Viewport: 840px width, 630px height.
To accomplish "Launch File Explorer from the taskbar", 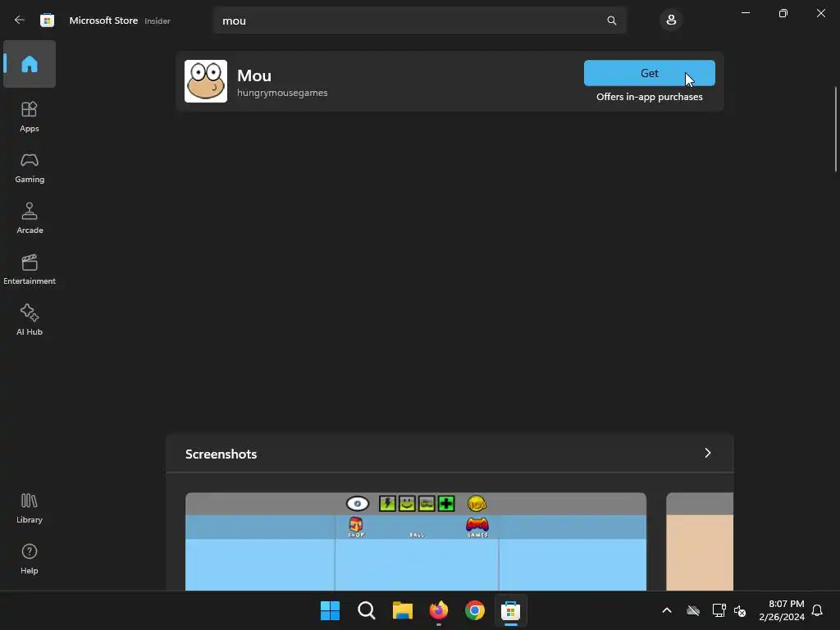I will pyautogui.click(x=402, y=610).
